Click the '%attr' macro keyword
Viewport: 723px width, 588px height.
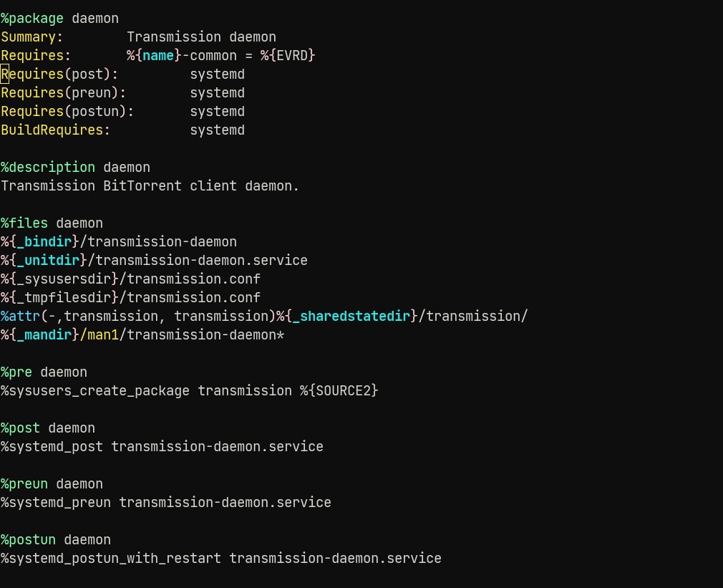(21, 316)
